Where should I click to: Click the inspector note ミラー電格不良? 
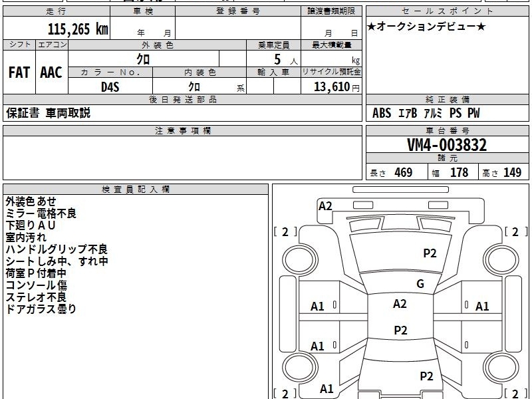[41, 213]
